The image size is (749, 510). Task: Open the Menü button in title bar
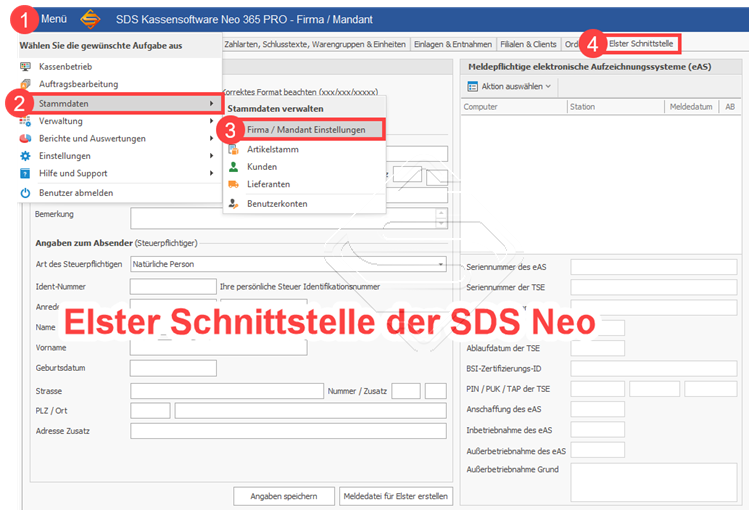[x=54, y=19]
